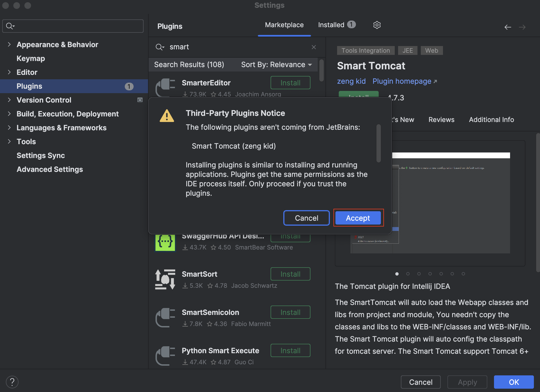Click the Smart Tomcat screenshot preview
The width and height of the screenshot is (540, 392).
(451, 203)
